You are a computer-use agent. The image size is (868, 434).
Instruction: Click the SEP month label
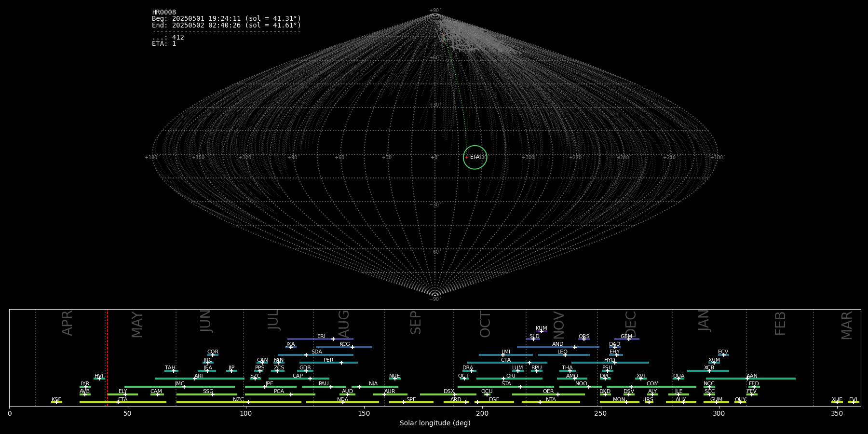pos(416,323)
